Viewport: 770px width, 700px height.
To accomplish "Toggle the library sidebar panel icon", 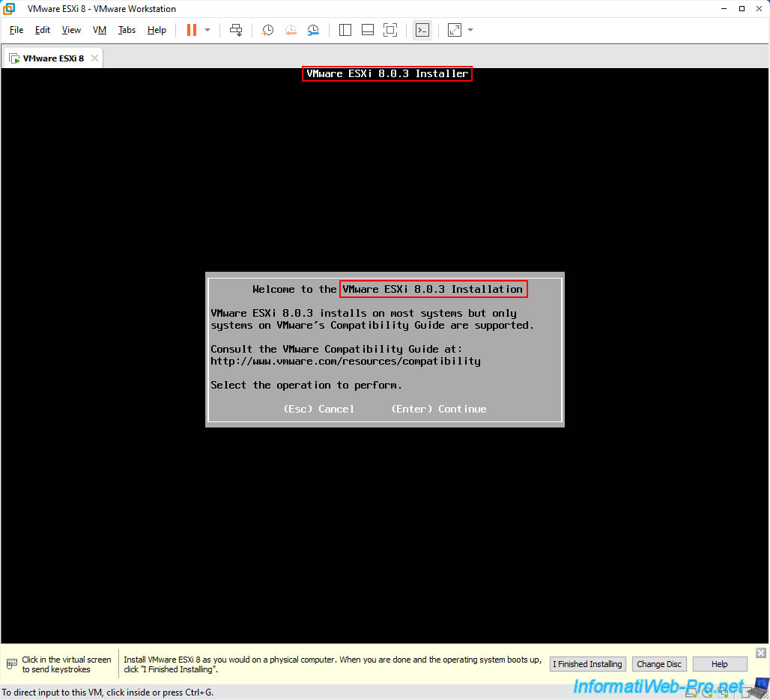I will pos(345,30).
